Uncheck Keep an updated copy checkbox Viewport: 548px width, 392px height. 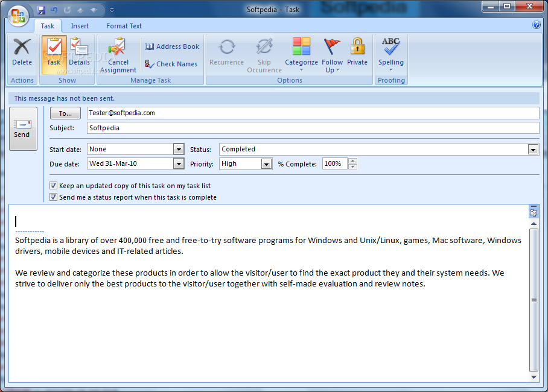tap(53, 186)
